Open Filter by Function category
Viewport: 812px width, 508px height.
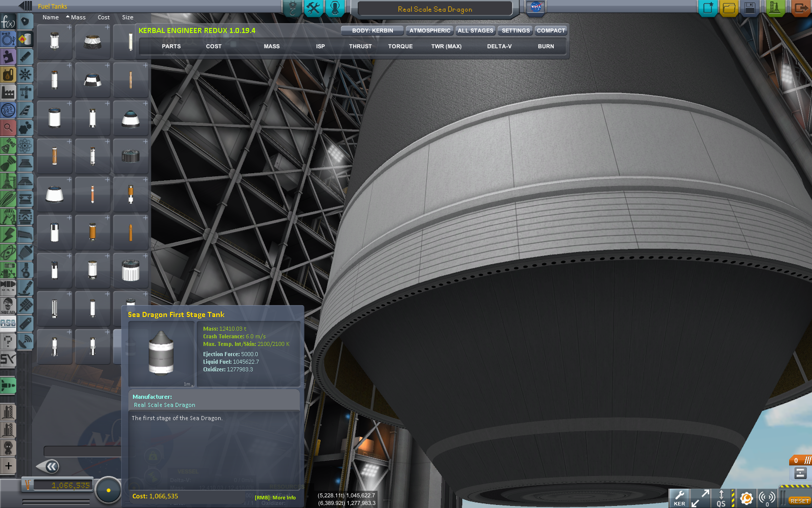pos(8,22)
